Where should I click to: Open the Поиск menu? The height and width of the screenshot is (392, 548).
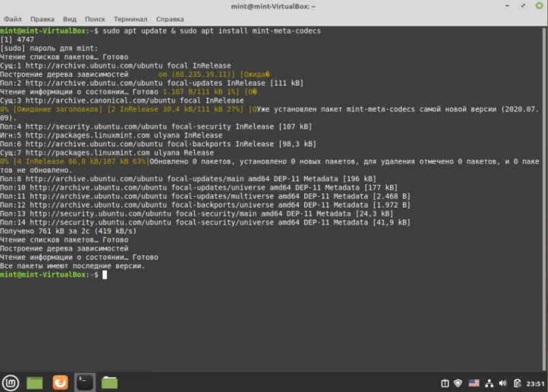point(95,19)
